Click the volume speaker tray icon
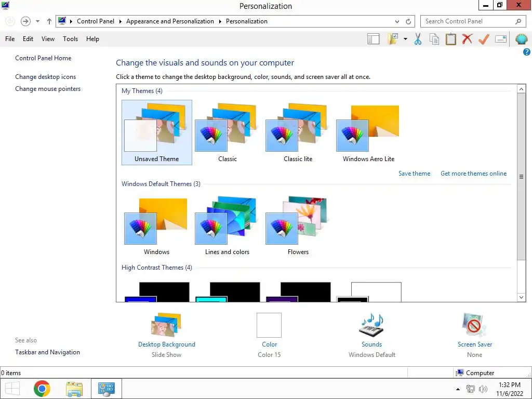Viewport: 532px width, 399px height. pyautogui.click(x=483, y=389)
